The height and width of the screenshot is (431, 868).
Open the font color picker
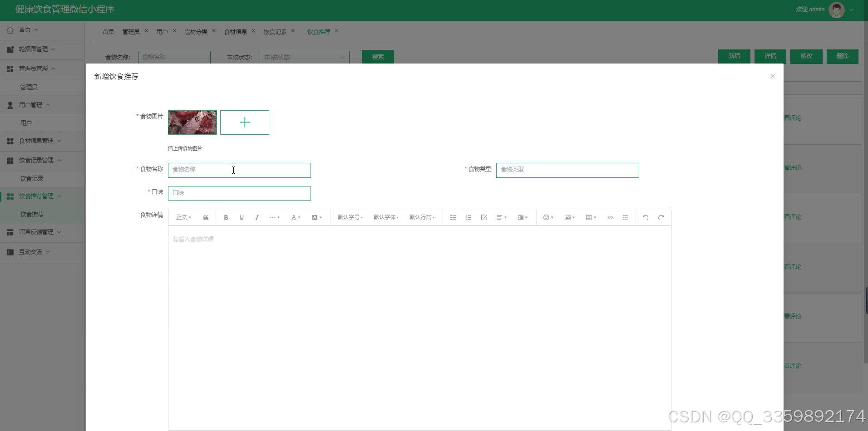click(296, 217)
